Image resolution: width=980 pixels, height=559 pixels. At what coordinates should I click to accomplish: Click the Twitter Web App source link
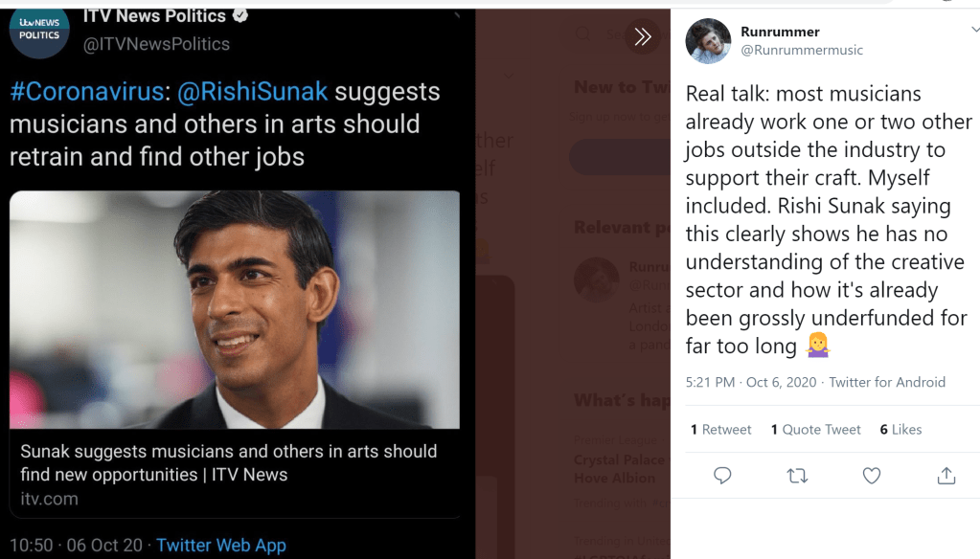coord(221,545)
